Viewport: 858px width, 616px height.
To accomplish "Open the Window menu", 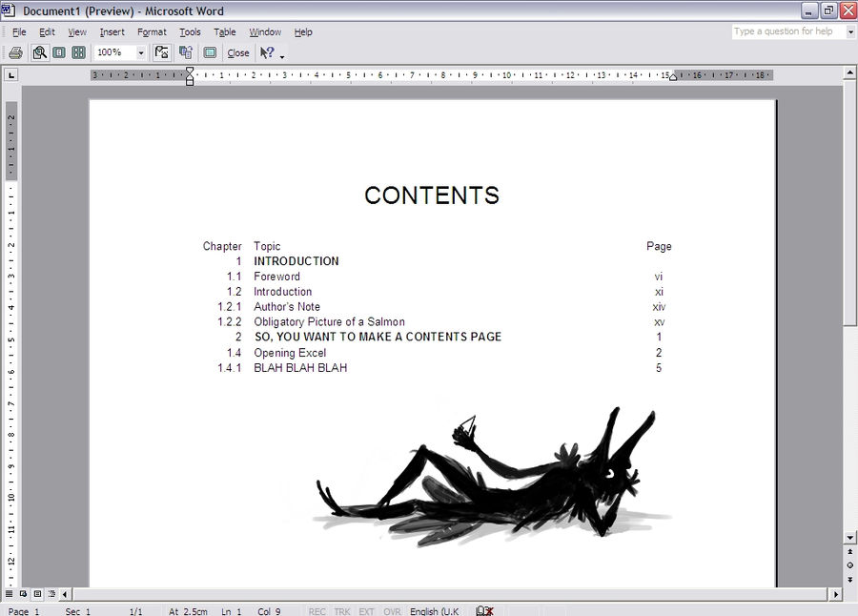I will point(265,31).
